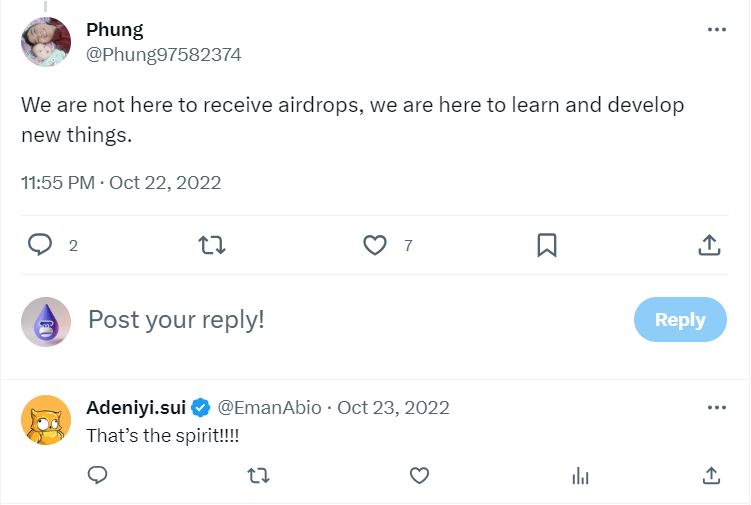The width and height of the screenshot is (751, 505).
Task: Open the @Phung97582374 handle link
Action: (164, 55)
